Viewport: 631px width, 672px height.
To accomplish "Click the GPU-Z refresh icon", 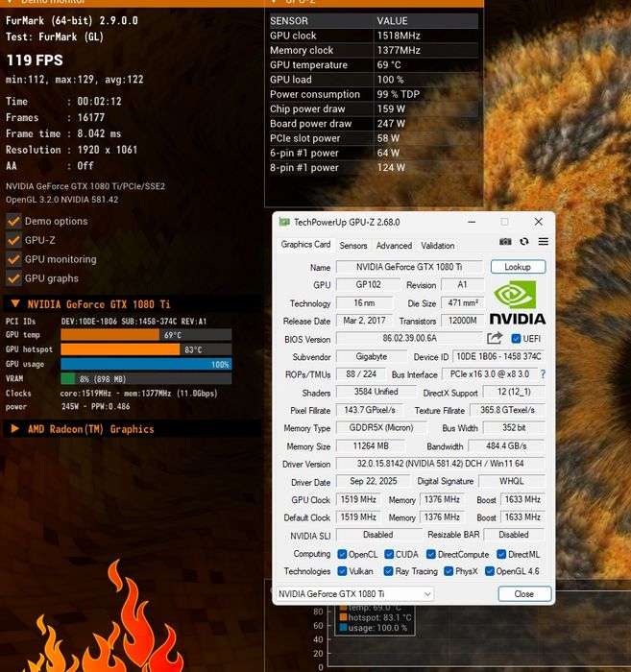I will pos(524,242).
